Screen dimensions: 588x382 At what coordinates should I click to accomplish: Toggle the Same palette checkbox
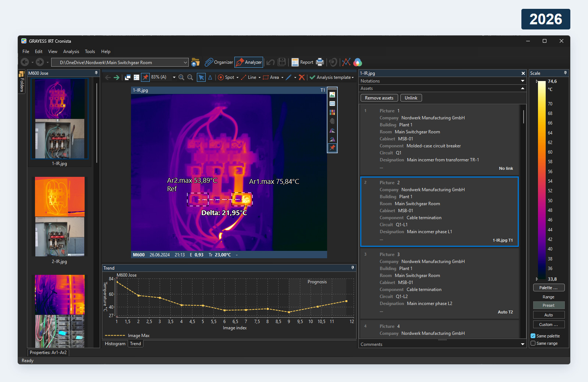click(533, 336)
